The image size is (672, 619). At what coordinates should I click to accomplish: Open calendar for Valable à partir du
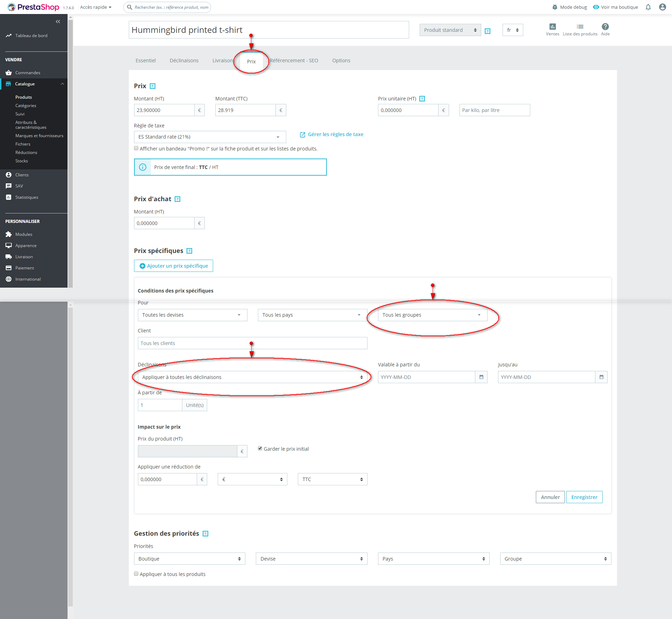(481, 377)
